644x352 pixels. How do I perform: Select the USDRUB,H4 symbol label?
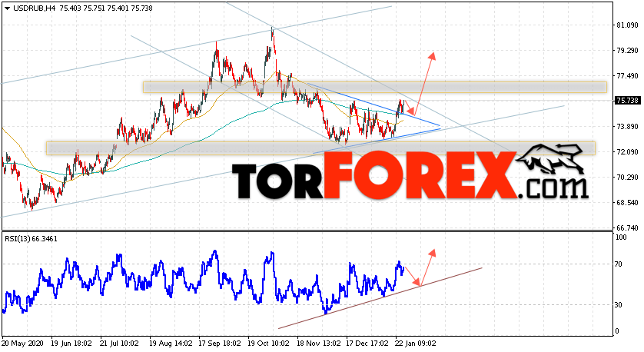click(x=35, y=8)
